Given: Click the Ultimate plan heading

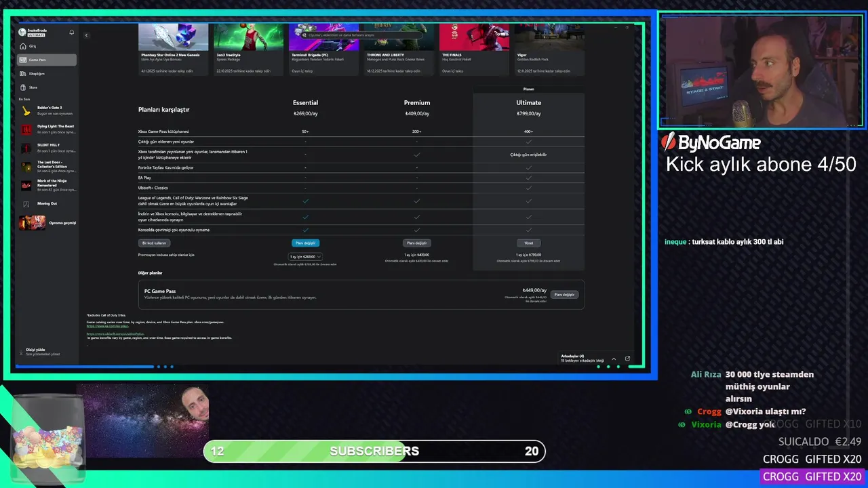Looking at the screenshot, I should (528, 102).
